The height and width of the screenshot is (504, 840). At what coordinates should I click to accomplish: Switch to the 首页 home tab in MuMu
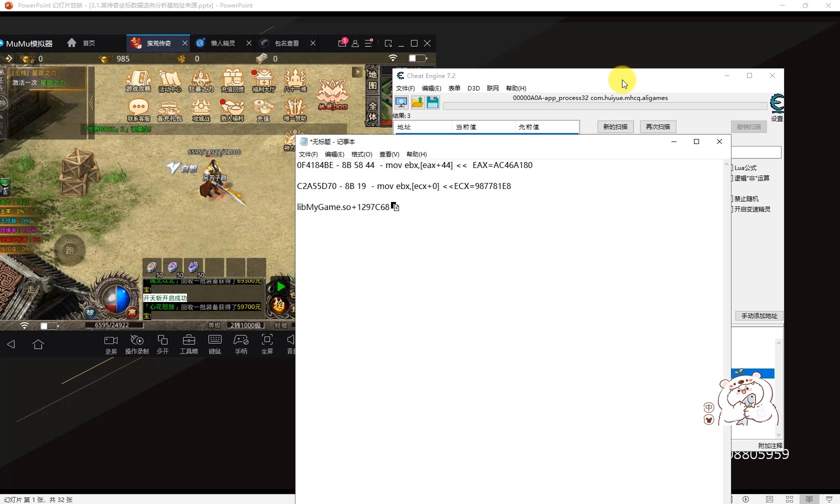pos(81,43)
